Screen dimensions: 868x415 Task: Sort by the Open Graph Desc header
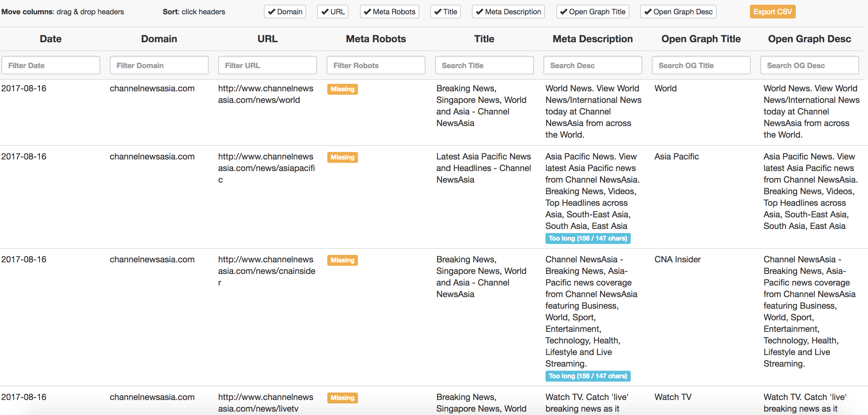tap(810, 39)
